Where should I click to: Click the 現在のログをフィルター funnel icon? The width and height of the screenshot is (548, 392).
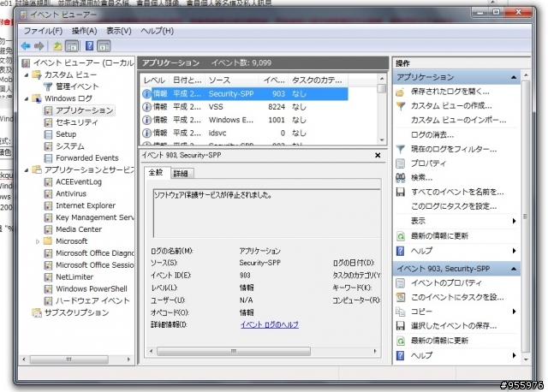pyautogui.click(x=401, y=149)
